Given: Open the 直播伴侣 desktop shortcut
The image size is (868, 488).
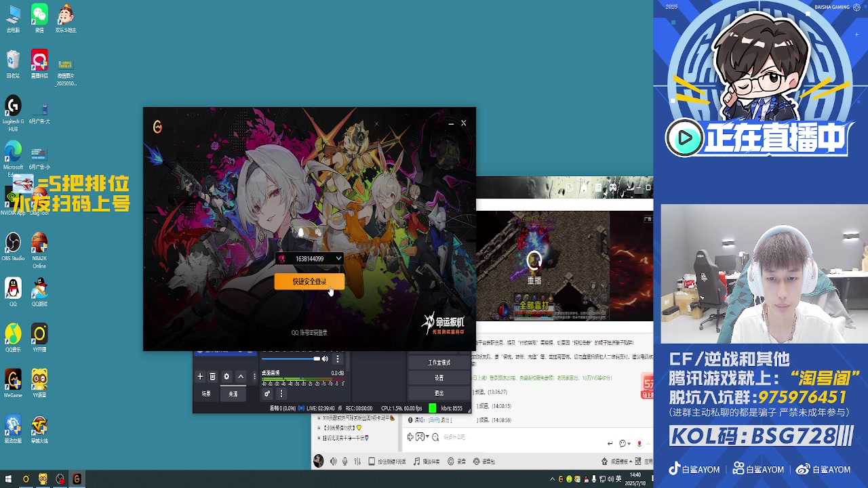Looking at the screenshot, I should click(39, 64).
